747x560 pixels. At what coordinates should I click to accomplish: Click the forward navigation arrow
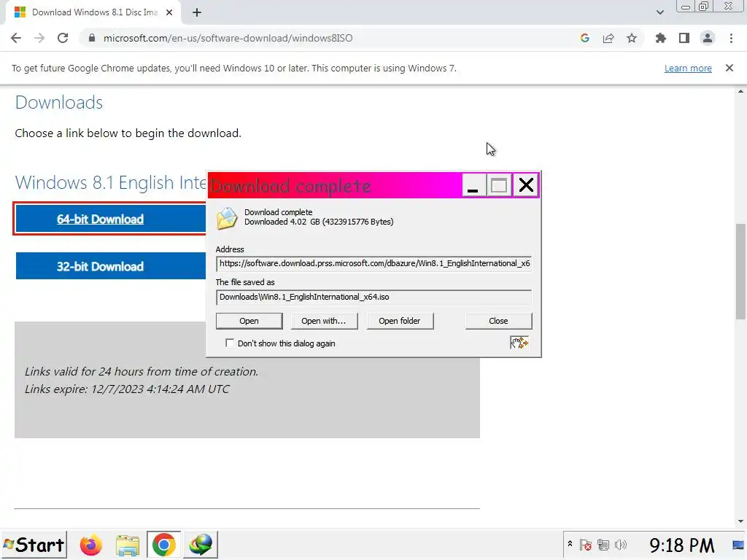[x=39, y=38]
